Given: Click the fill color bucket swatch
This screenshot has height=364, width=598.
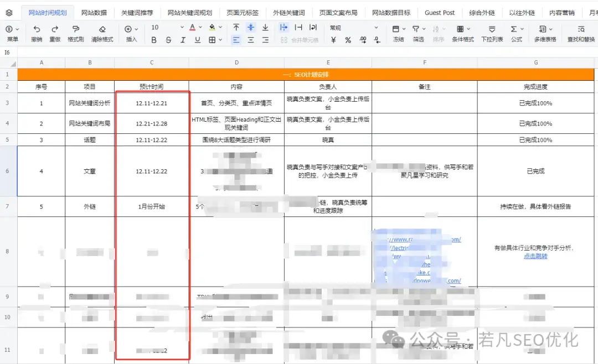Looking at the screenshot, I should (x=212, y=28).
